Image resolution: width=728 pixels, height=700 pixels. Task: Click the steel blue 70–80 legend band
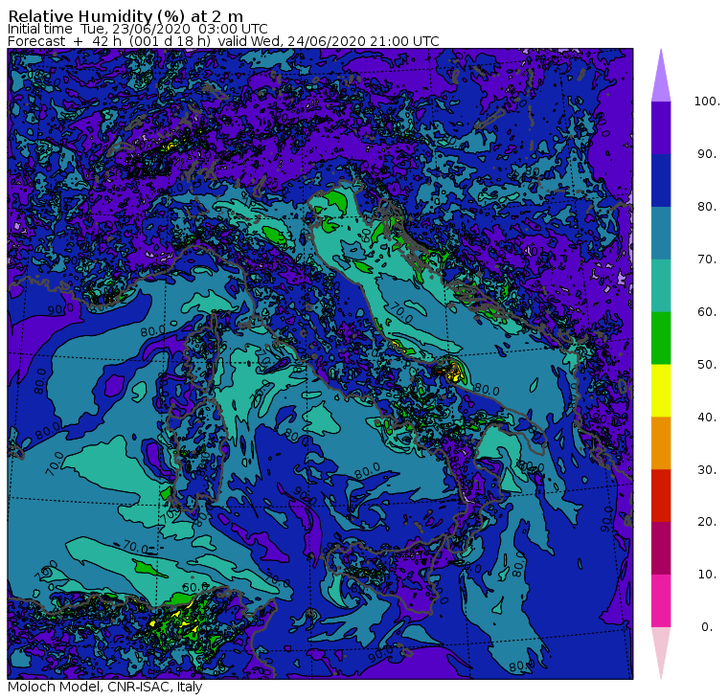(x=661, y=233)
